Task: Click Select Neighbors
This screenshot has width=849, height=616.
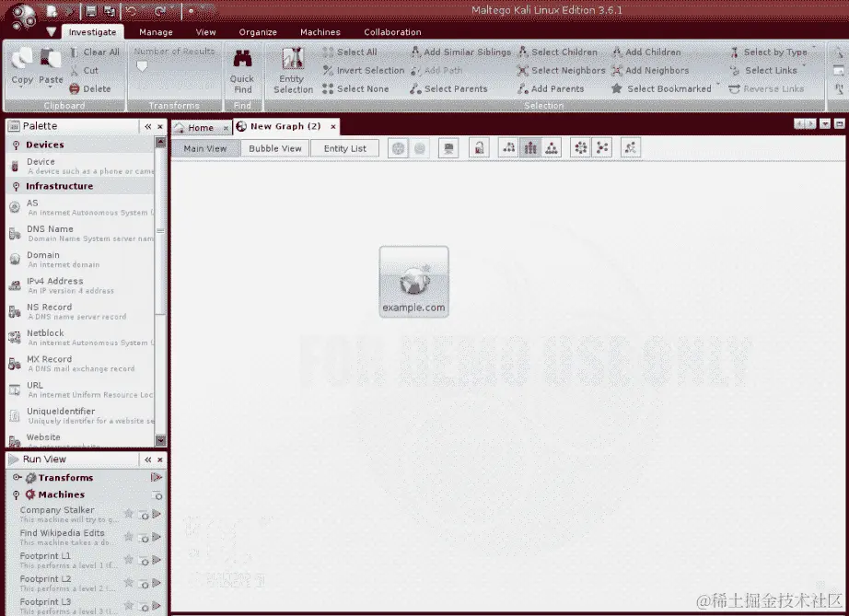Action: click(561, 70)
